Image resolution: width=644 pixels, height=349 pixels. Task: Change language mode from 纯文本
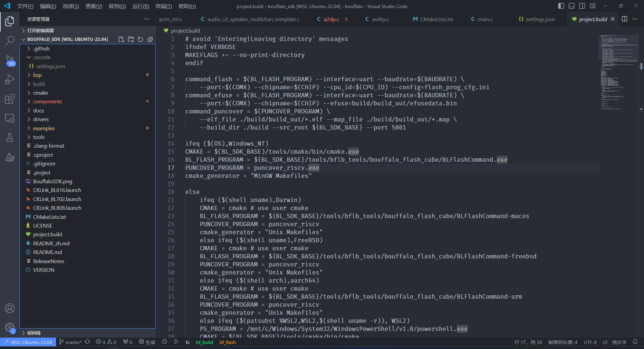[x=619, y=342]
